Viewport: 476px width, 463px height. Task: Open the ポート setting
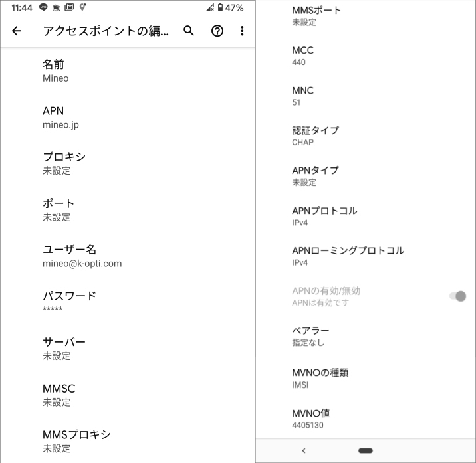(128, 210)
